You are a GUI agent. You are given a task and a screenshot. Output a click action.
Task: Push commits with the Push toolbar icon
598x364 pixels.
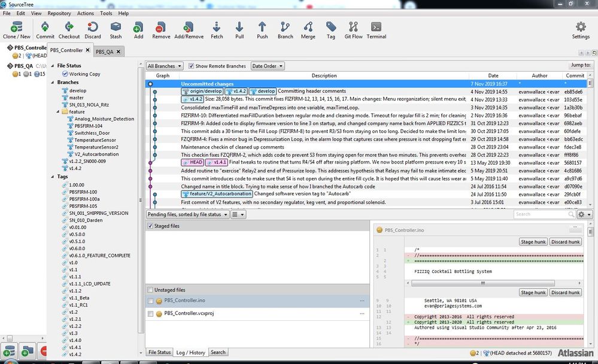click(x=262, y=28)
